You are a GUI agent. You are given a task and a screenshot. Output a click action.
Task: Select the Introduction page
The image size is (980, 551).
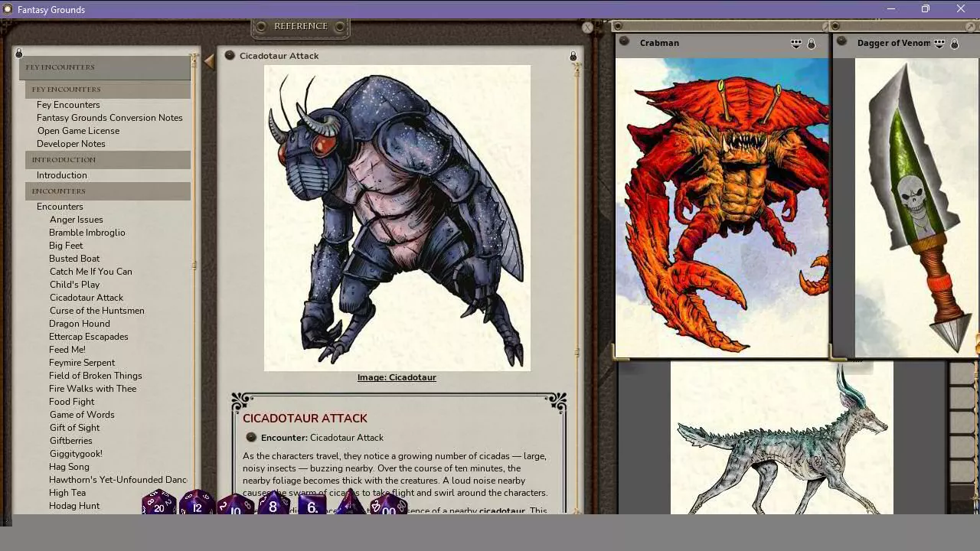(62, 175)
